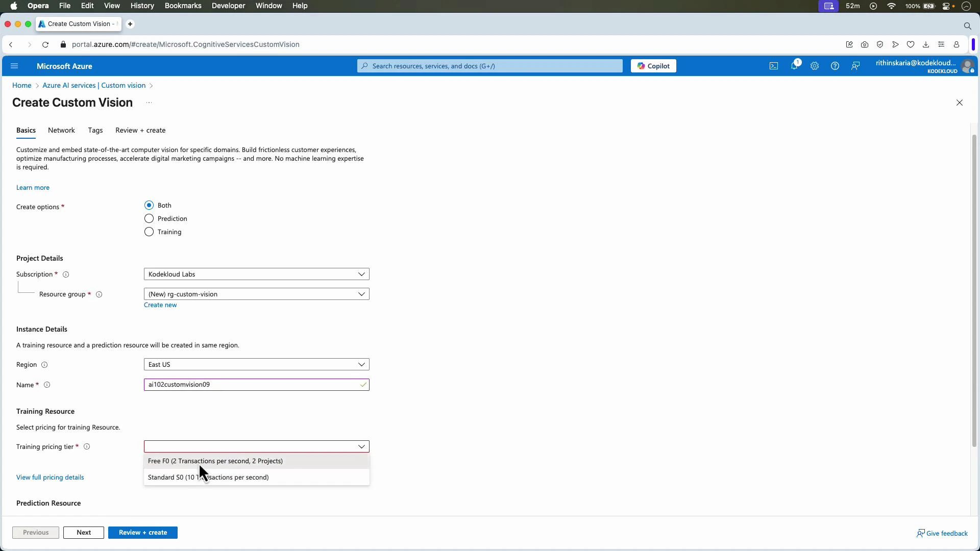
Task: Click the heart bookmark icon
Action: point(911,44)
